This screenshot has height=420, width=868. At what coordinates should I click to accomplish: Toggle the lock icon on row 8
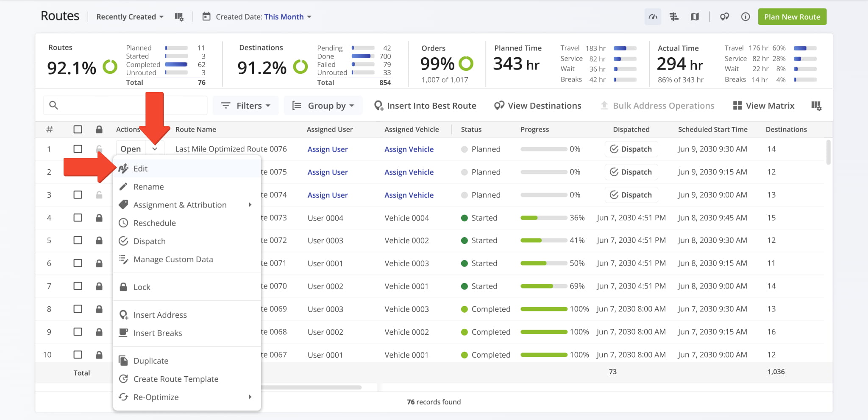(99, 309)
